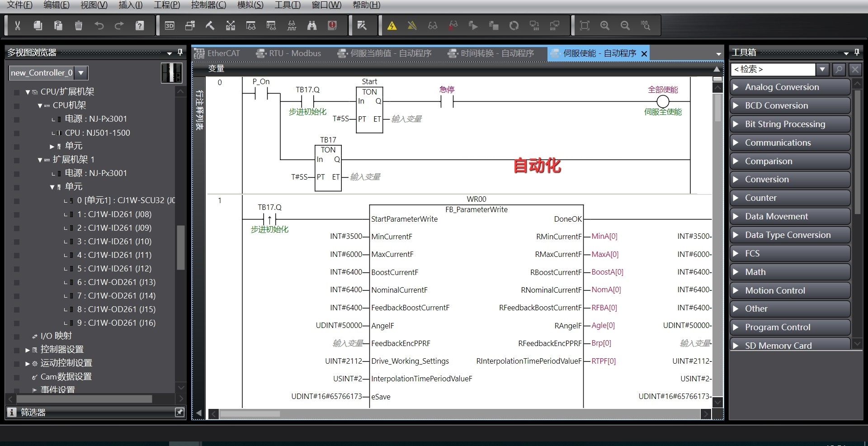Click the data trace waveform glasses icon
868x446 pixels.
(292, 25)
